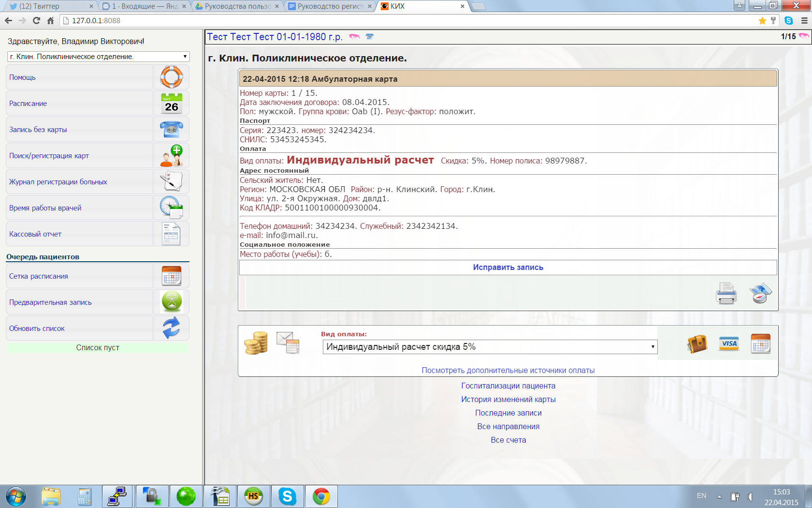Open the История изменений карты link
The width and height of the screenshot is (812, 508).
[508, 400]
